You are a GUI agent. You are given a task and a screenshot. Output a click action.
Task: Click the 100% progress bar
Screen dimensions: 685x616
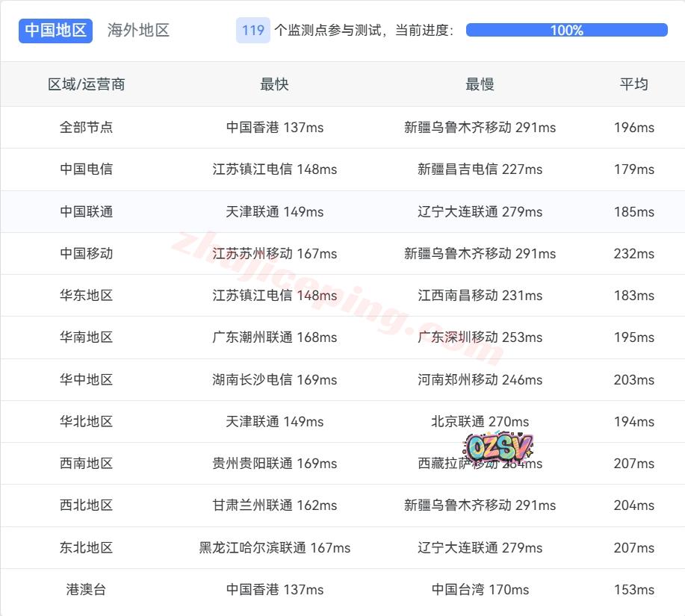pyautogui.click(x=566, y=31)
